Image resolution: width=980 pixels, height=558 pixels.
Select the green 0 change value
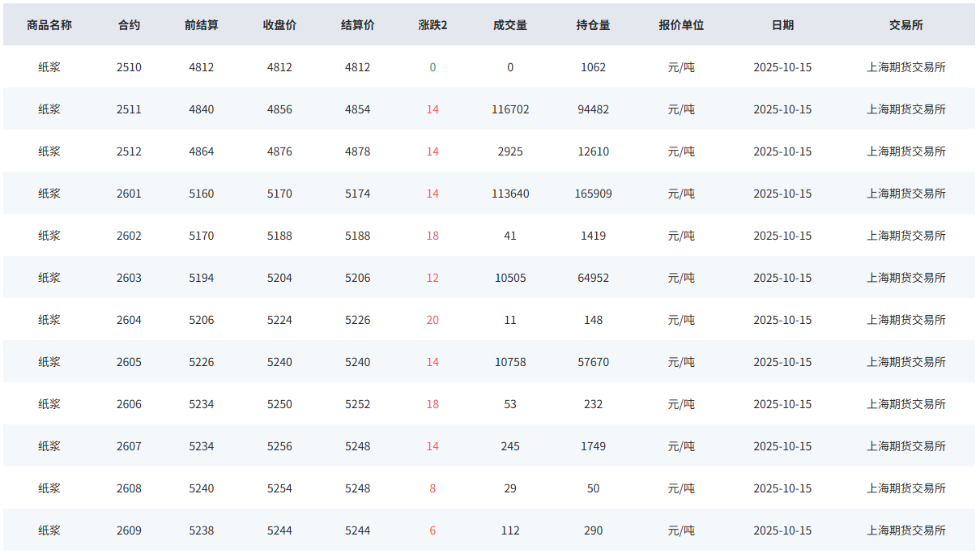point(432,67)
